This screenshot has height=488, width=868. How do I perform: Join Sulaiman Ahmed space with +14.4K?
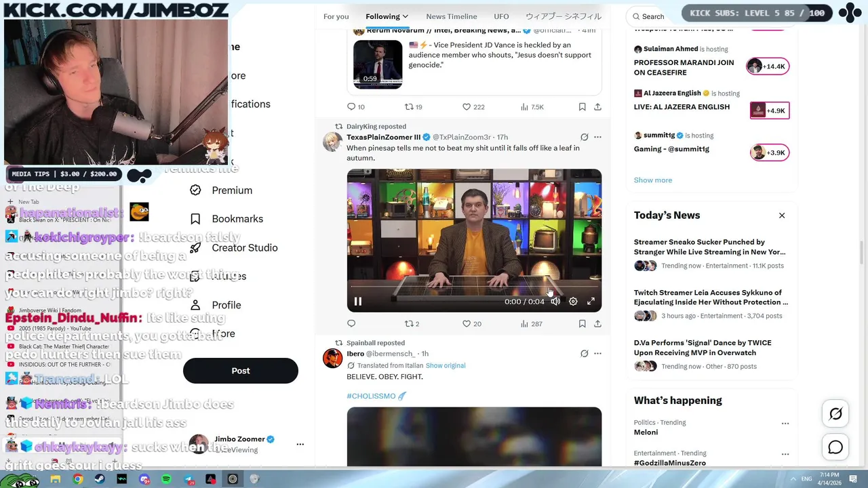[x=768, y=66]
